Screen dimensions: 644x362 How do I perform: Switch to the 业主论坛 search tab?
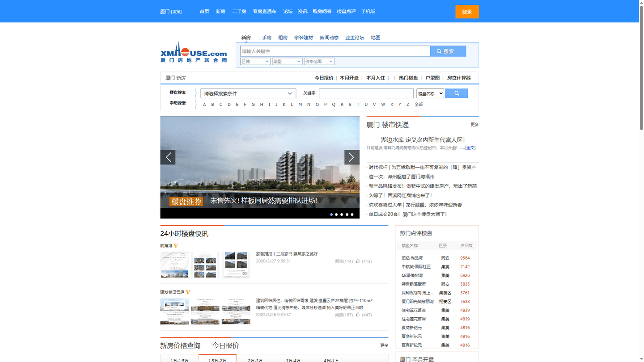pyautogui.click(x=355, y=38)
